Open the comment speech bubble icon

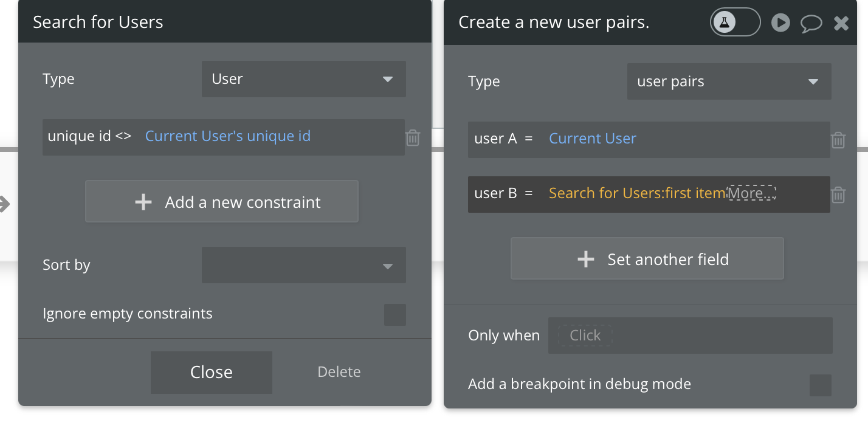click(811, 24)
